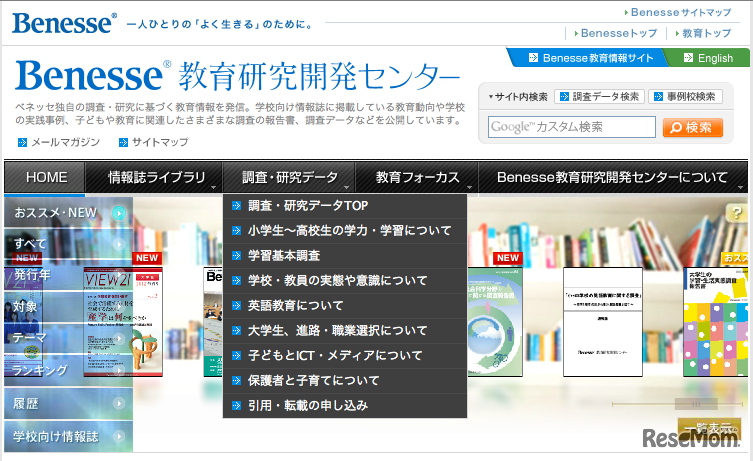Open the colorful 大学生 survey report thumbnail
Viewport: 753px width, 461px height.
click(x=716, y=322)
